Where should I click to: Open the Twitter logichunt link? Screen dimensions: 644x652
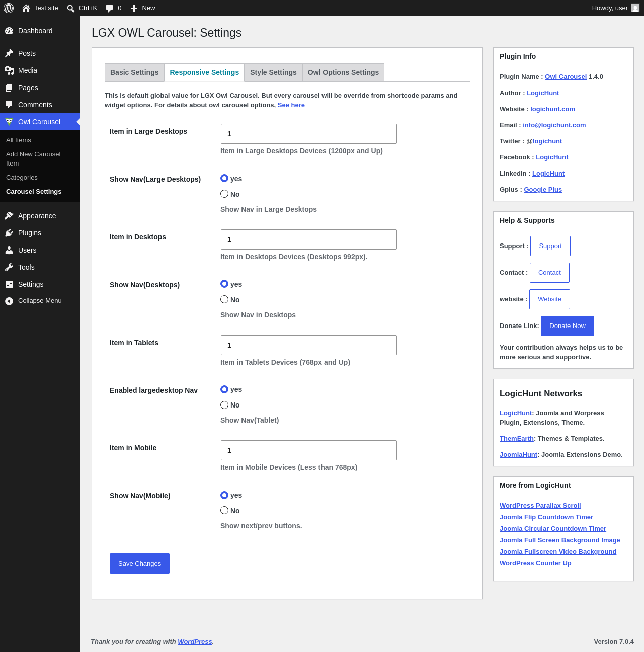click(x=547, y=141)
